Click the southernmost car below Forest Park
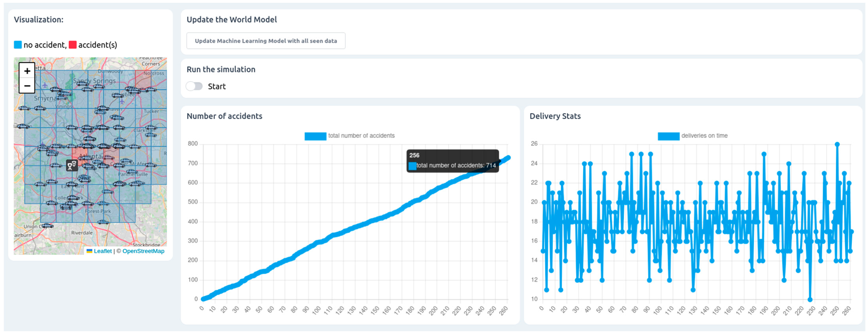The height and width of the screenshot is (335, 868). click(x=103, y=222)
